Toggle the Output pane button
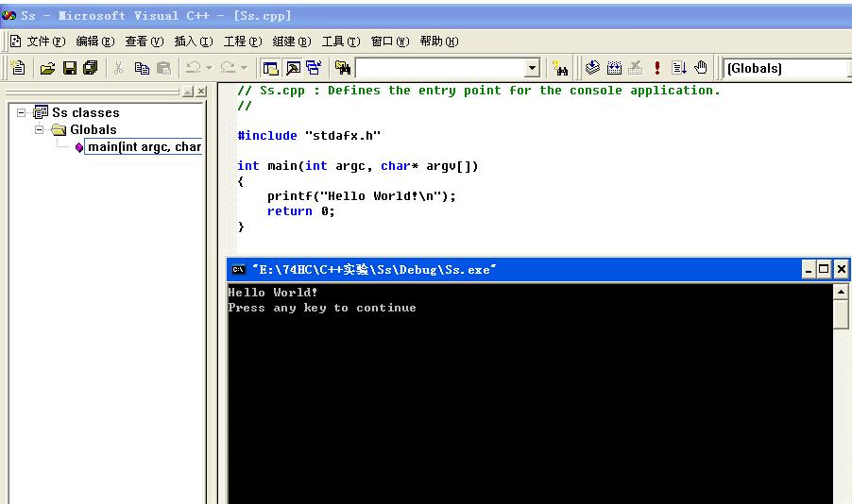Viewport: 852px width, 504px height. point(293,68)
